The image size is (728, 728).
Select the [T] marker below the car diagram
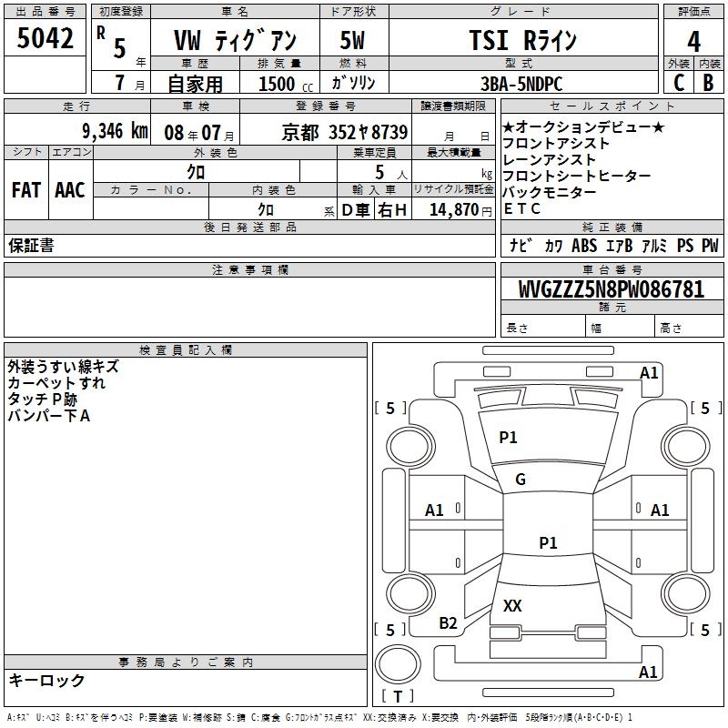pyautogui.click(x=399, y=698)
